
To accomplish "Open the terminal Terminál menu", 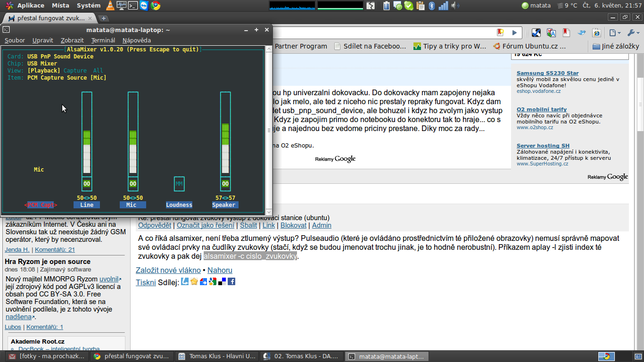I will (x=103, y=41).
